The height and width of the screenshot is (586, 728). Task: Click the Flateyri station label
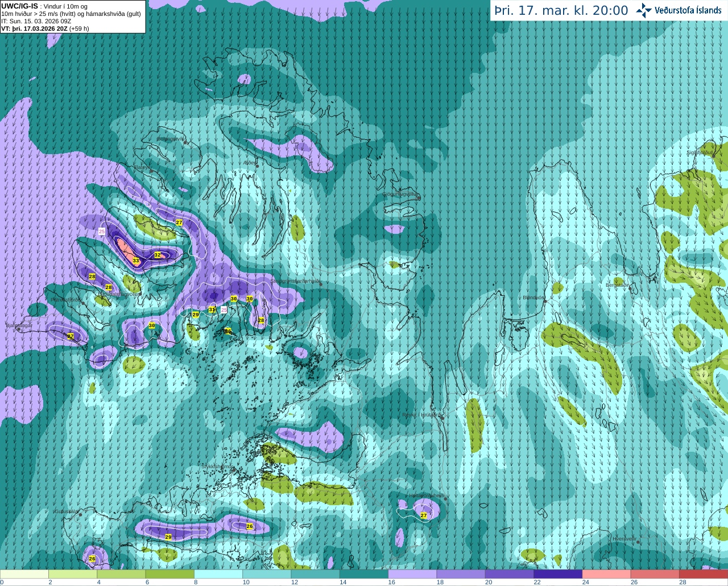point(142,167)
